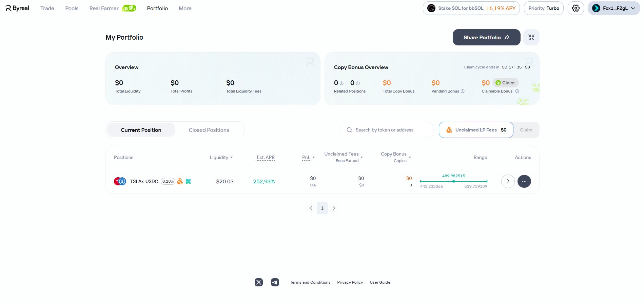Click Est. APR column header
The image size is (644, 304).
click(x=266, y=157)
